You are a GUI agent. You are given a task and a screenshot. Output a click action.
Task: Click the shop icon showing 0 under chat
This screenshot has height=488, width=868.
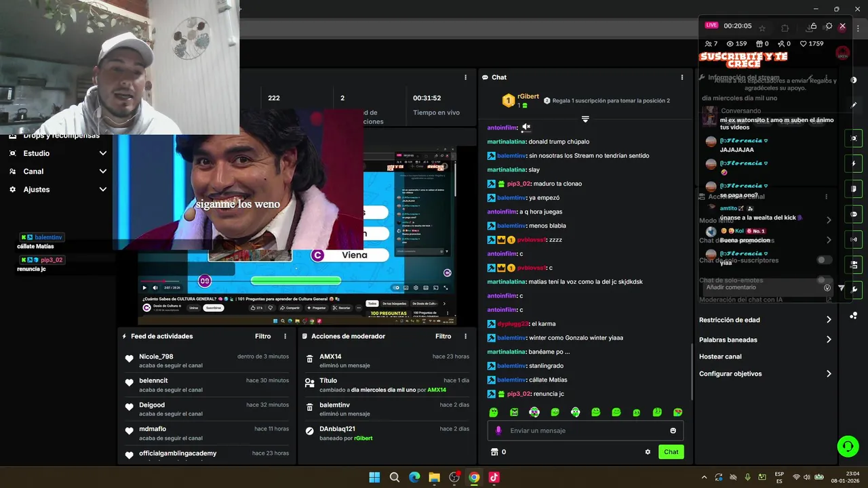tap(494, 452)
